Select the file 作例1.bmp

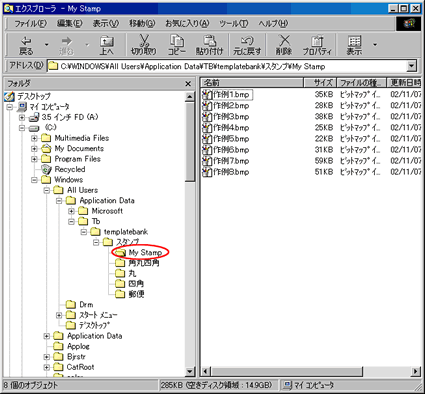(x=231, y=95)
